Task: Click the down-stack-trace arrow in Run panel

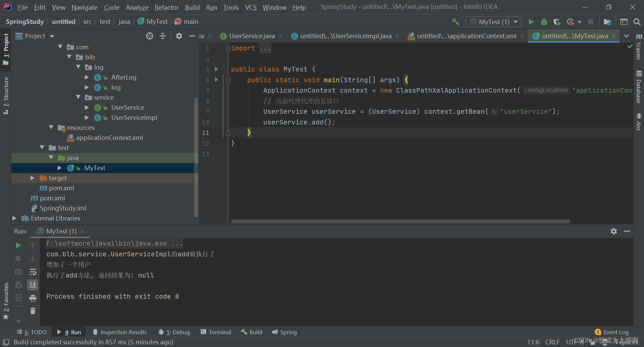Action: click(33, 259)
